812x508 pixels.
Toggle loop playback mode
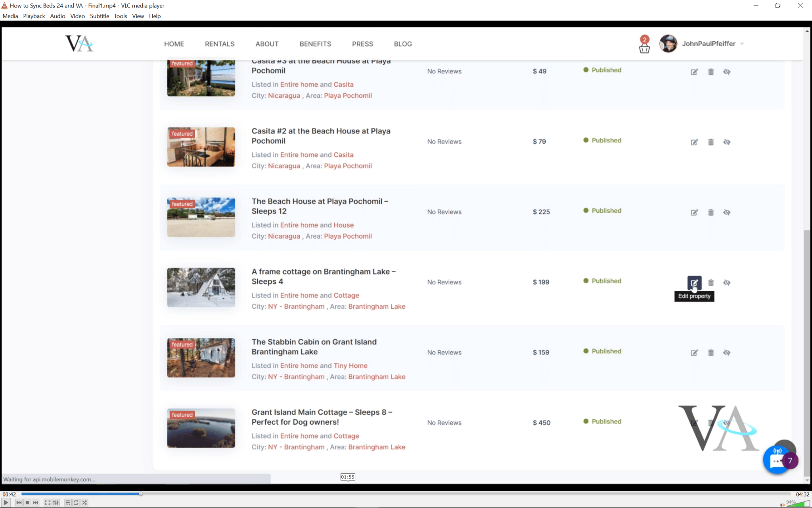coord(76,502)
